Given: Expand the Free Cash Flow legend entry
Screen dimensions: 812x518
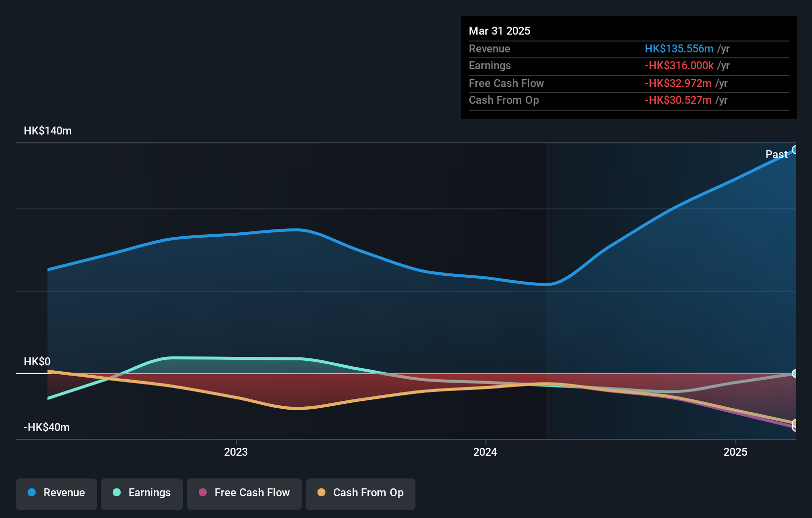Looking at the screenshot, I should click(244, 493).
